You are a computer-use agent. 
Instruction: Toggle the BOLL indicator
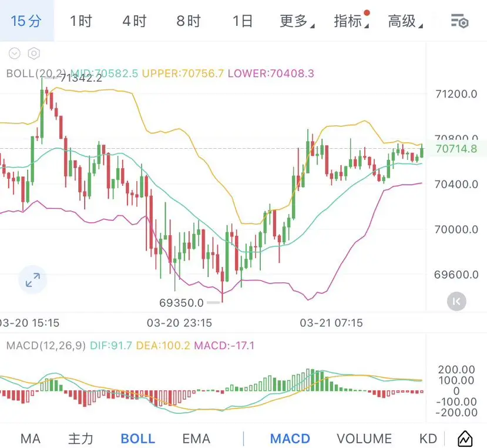click(138, 439)
